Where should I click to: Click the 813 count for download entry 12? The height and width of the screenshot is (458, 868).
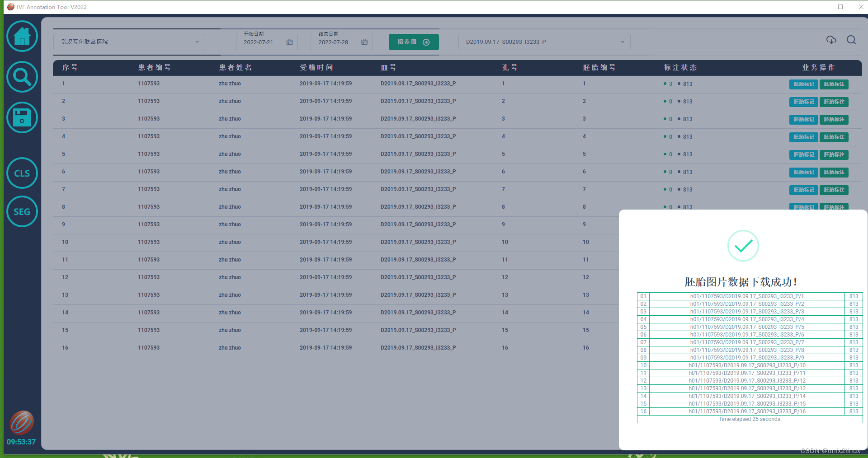click(x=854, y=381)
